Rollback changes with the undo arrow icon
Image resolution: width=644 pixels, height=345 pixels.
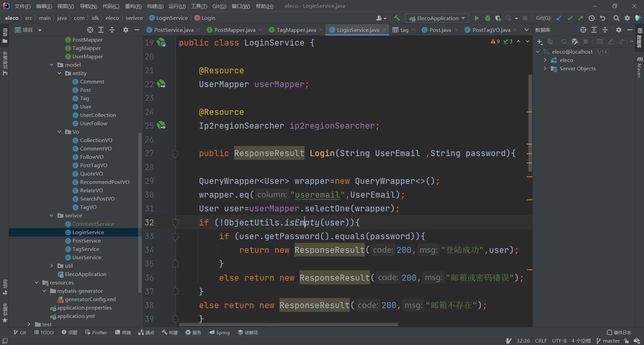click(603, 18)
